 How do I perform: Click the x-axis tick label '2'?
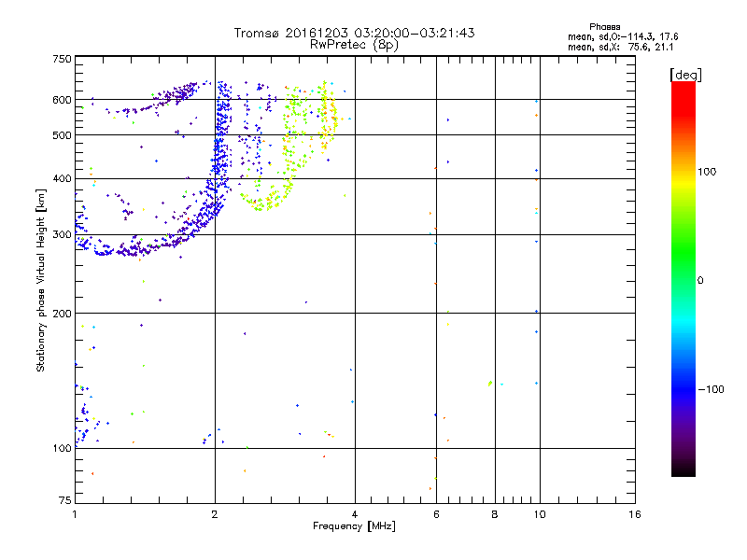(x=215, y=514)
